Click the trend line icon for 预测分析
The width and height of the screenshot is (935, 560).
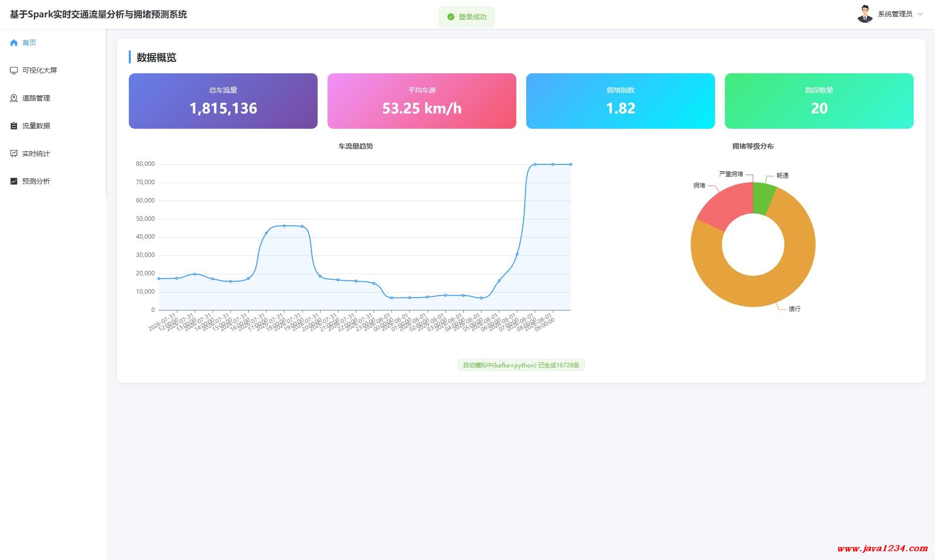(14, 181)
